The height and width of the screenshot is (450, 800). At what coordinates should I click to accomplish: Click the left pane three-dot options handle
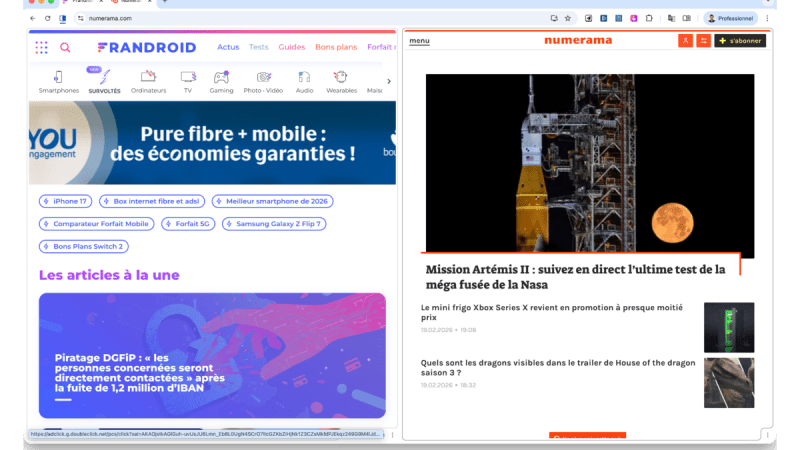(x=392, y=435)
